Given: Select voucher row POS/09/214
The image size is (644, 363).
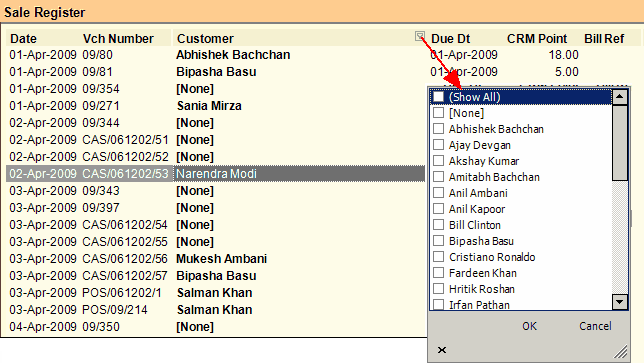Looking at the screenshot, I should [216, 310].
